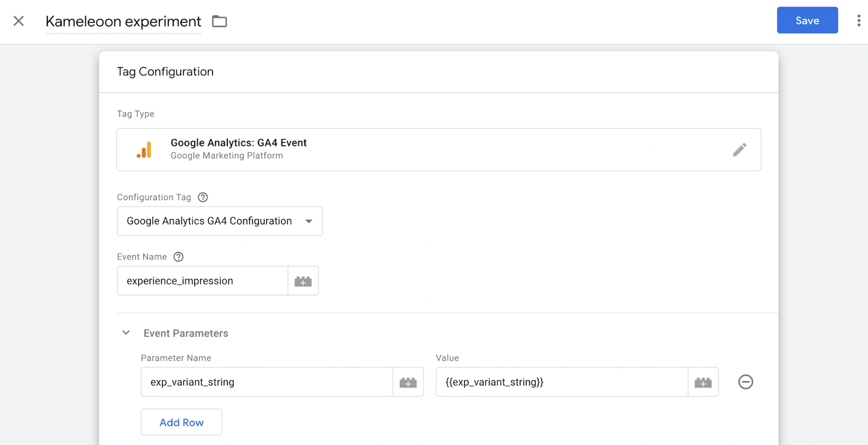Click the pencil icon to edit tag type
The image size is (868, 445).
[x=739, y=150]
